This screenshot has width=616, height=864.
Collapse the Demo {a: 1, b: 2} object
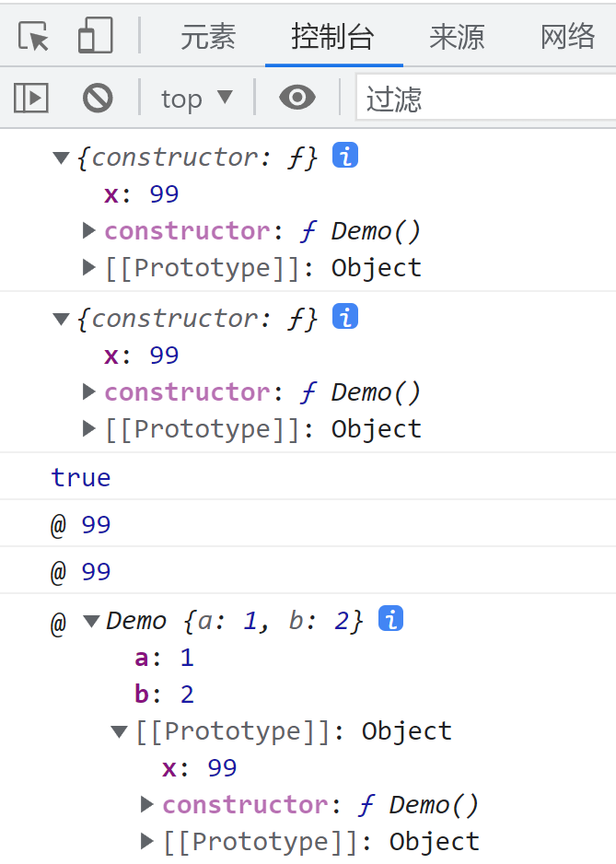(91, 621)
